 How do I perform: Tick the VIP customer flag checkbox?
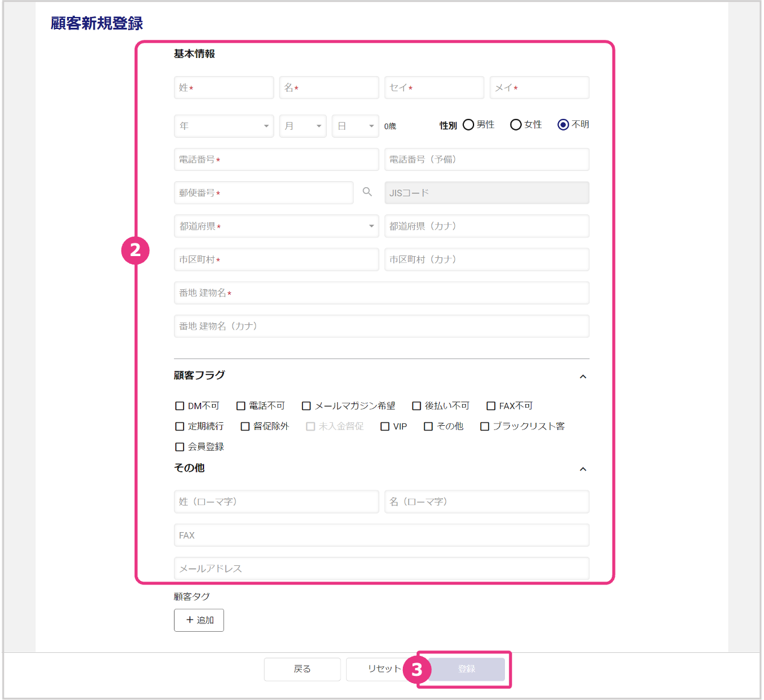click(x=385, y=426)
